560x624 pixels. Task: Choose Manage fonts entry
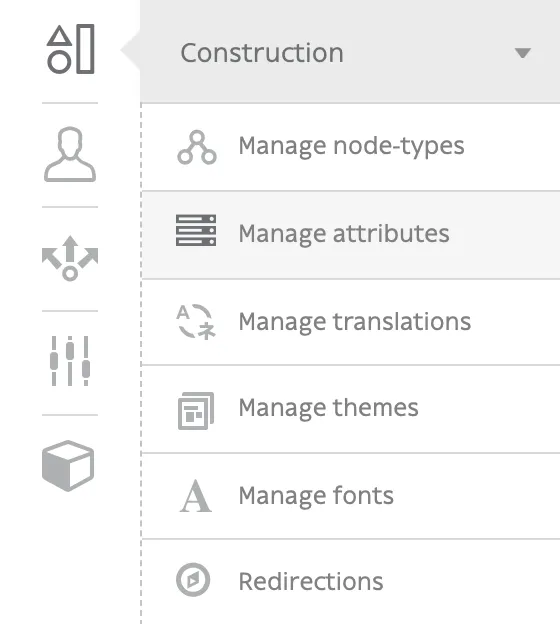click(351, 496)
